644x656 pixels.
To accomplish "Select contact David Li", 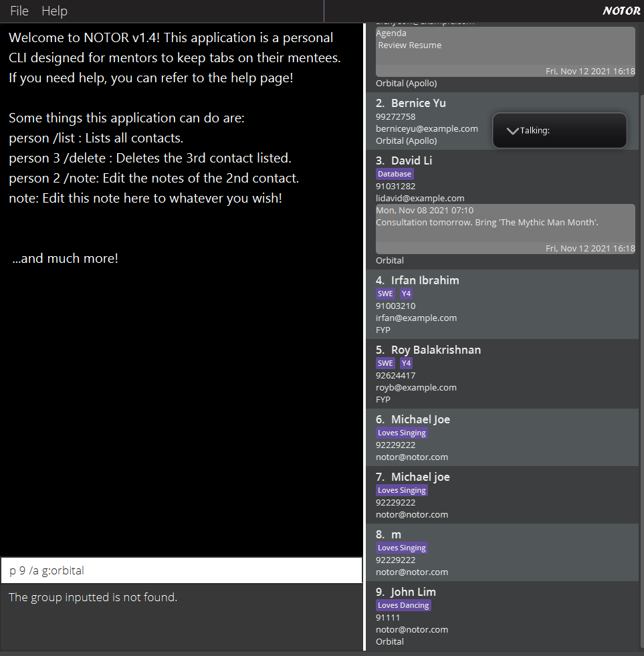I will coord(502,209).
